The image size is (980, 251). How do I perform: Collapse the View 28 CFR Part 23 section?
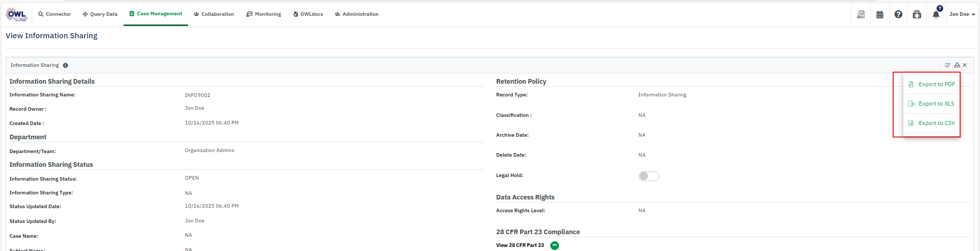coord(554,245)
